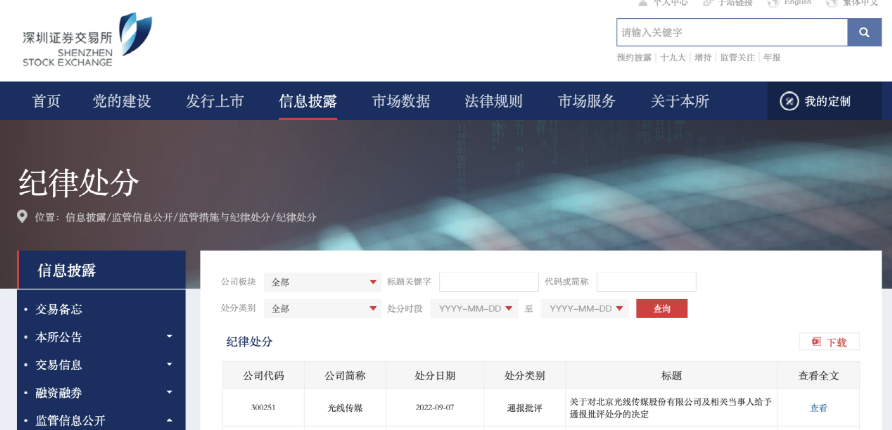
Task: Expand the 交易信息 sidebar arrow
Action: pyautogui.click(x=169, y=365)
